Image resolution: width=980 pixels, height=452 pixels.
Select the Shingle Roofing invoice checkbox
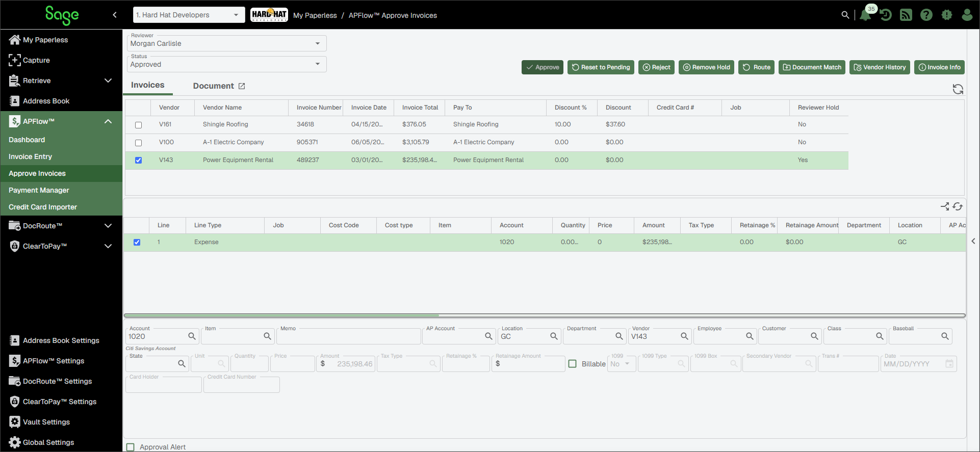click(x=138, y=125)
